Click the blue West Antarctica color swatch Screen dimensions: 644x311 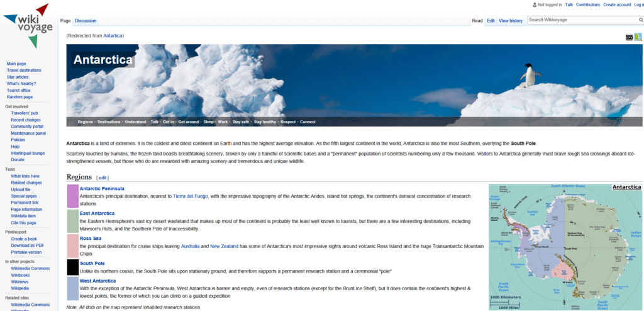point(73,288)
